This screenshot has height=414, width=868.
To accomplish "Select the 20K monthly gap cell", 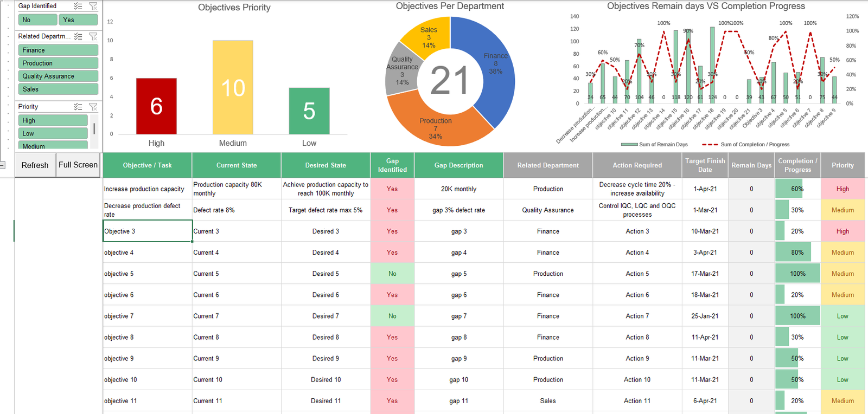I will pos(458,189).
